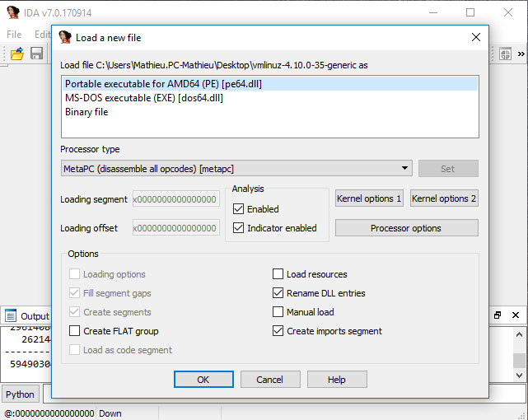Click the open file folder toolbar icon
Screen dimensions: 528x420
(x=16, y=54)
